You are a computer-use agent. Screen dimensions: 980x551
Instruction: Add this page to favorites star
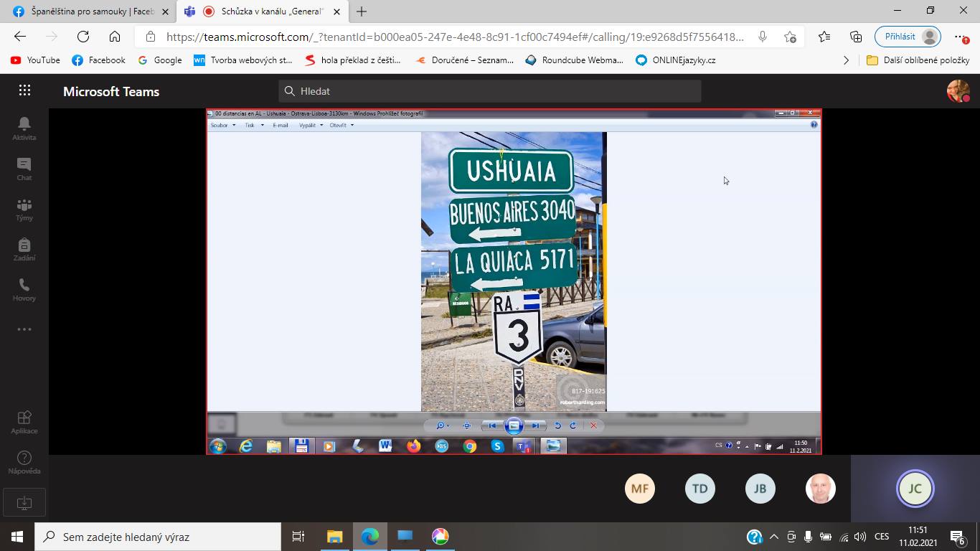[790, 37]
